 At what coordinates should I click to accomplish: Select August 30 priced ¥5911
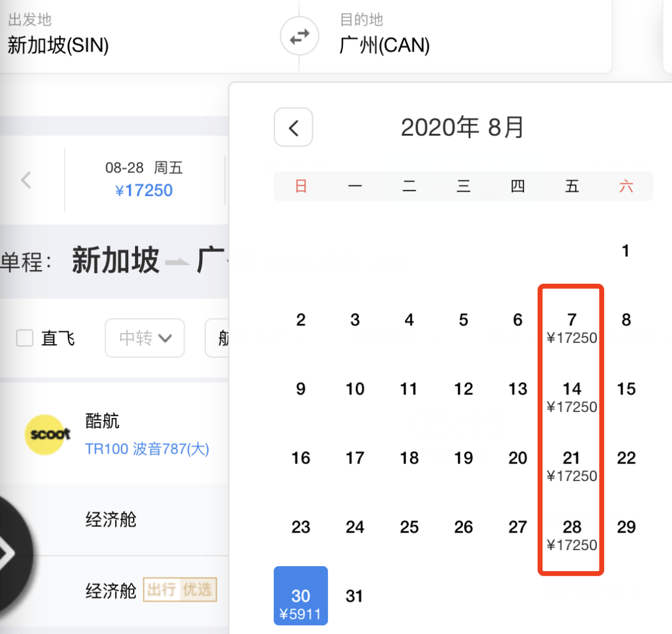pyautogui.click(x=301, y=596)
